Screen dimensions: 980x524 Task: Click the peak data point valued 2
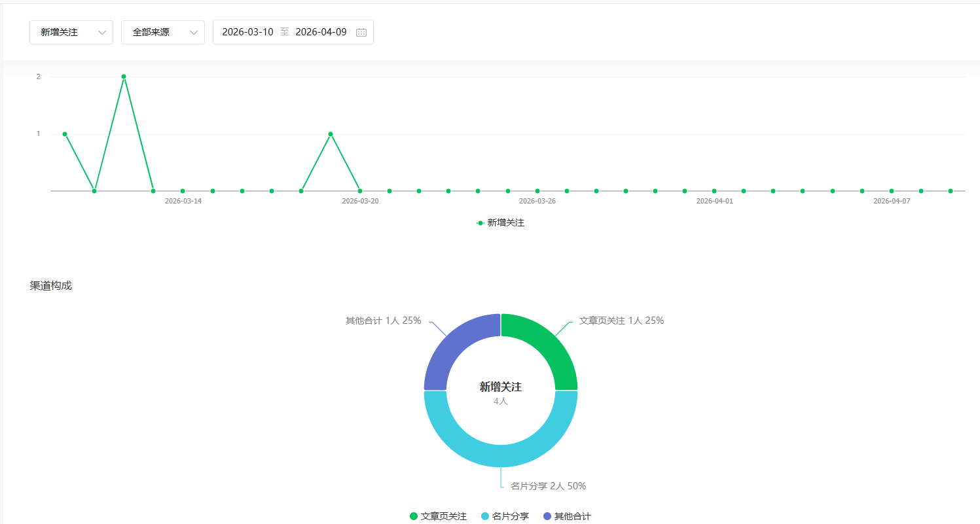coord(124,77)
